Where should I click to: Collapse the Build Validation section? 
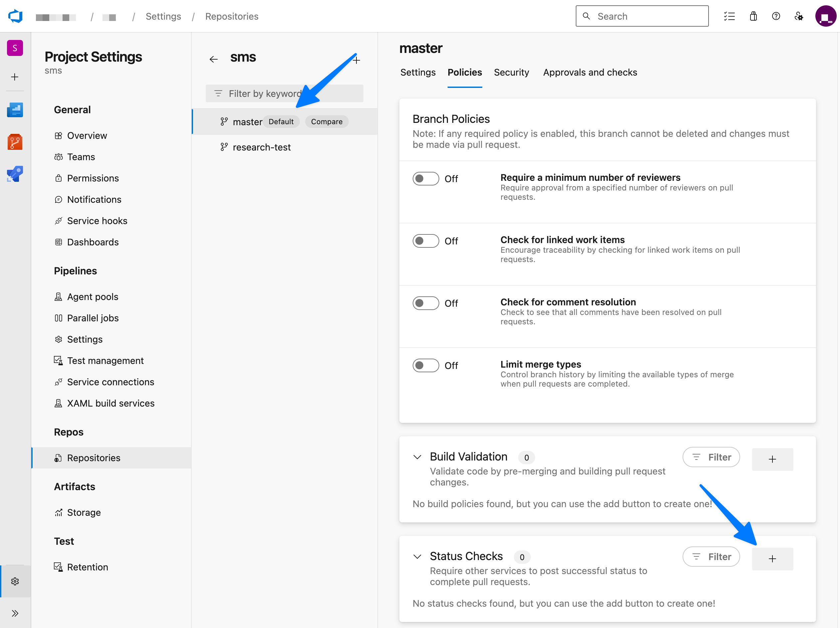point(417,457)
